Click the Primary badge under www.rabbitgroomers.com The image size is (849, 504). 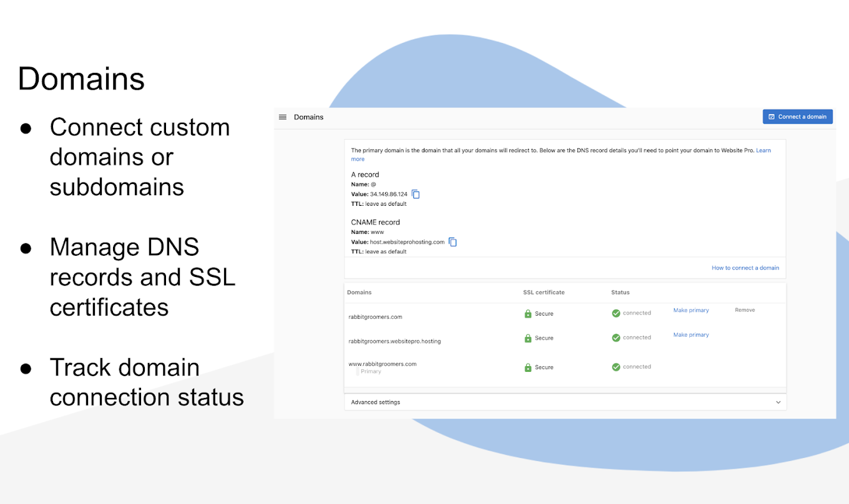click(x=370, y=371)
